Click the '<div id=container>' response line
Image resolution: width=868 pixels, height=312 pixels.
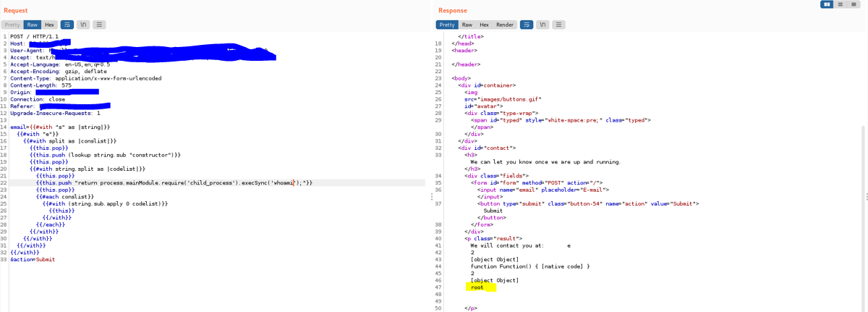coord(486,85)
